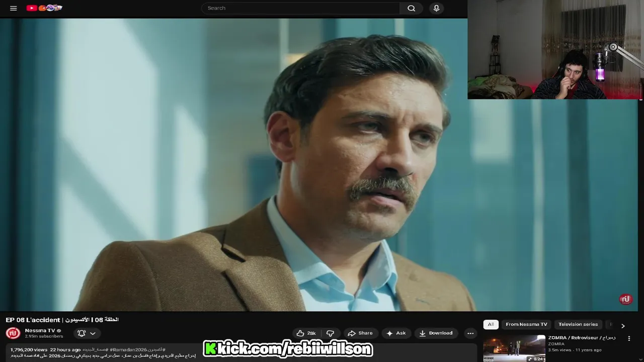Open more actions three-dot menu
Screen dimensions: 644x362
coord(470,333)
